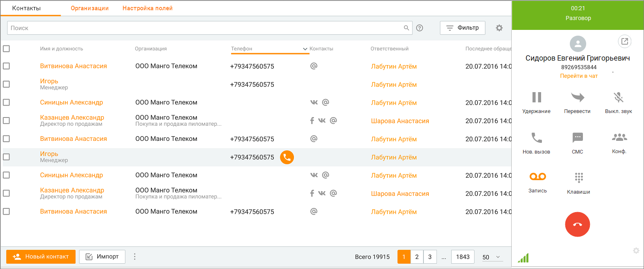
Task: Click the Организация column header
Action: click(151, 49)
